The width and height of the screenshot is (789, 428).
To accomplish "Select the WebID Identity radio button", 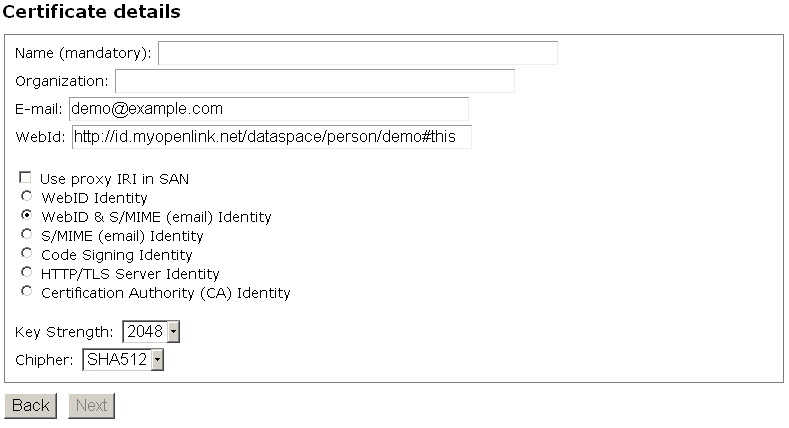I will pyautogui.click(x=26, y=197).
